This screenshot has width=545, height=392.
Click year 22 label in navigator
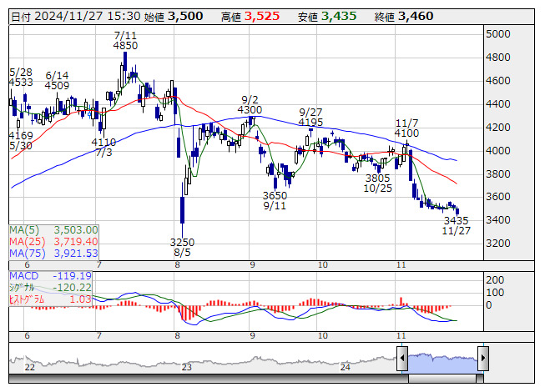[30, 367]
